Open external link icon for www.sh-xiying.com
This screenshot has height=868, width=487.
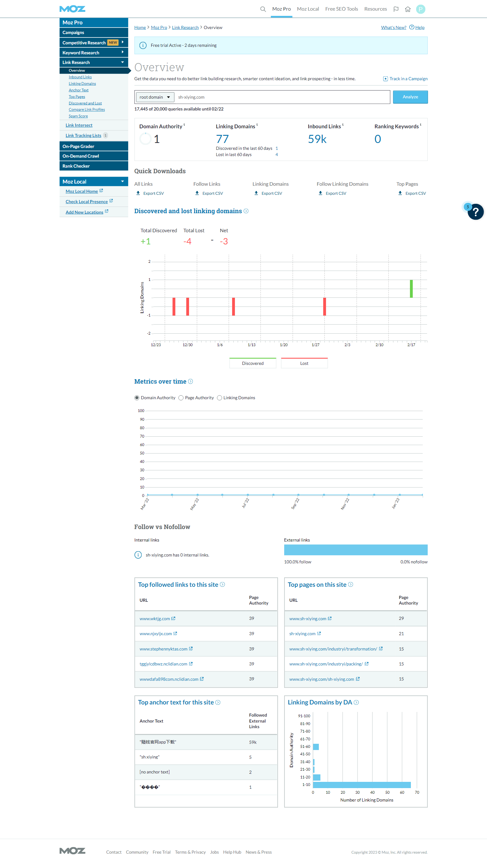click(330, 618)
